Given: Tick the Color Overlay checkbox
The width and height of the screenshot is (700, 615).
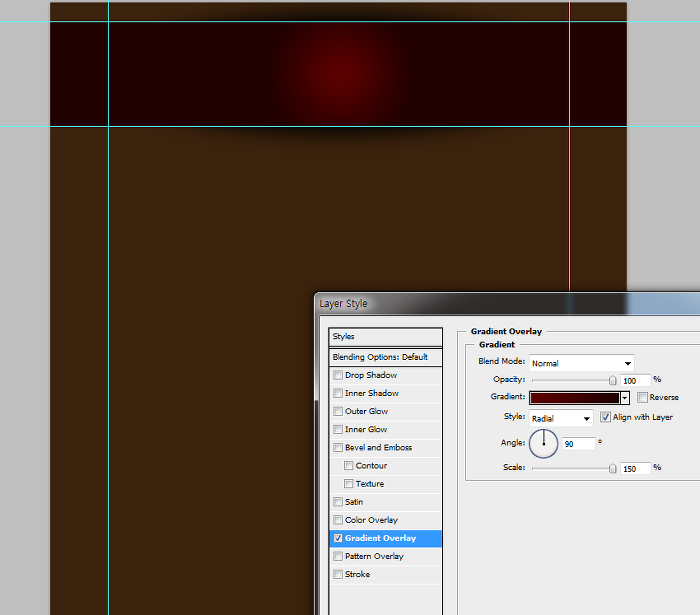Looking at the screenshot, I should pyautogui.click(x=338, y=520).
